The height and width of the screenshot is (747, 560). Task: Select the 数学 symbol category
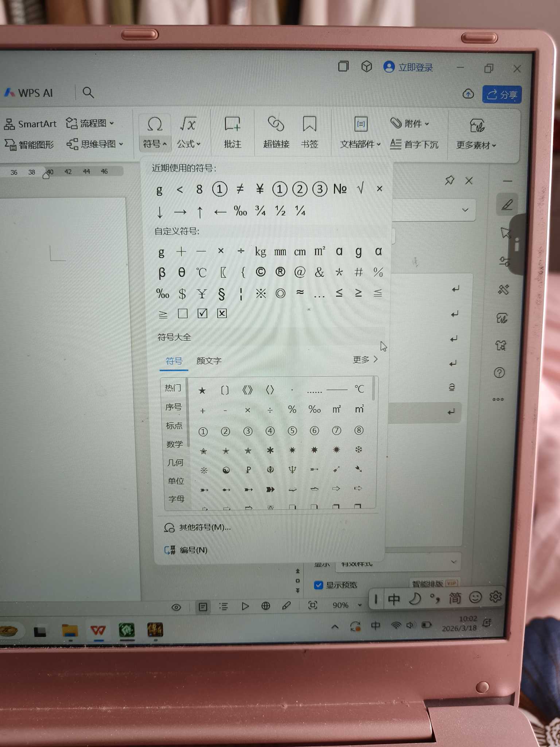point(174,444)
